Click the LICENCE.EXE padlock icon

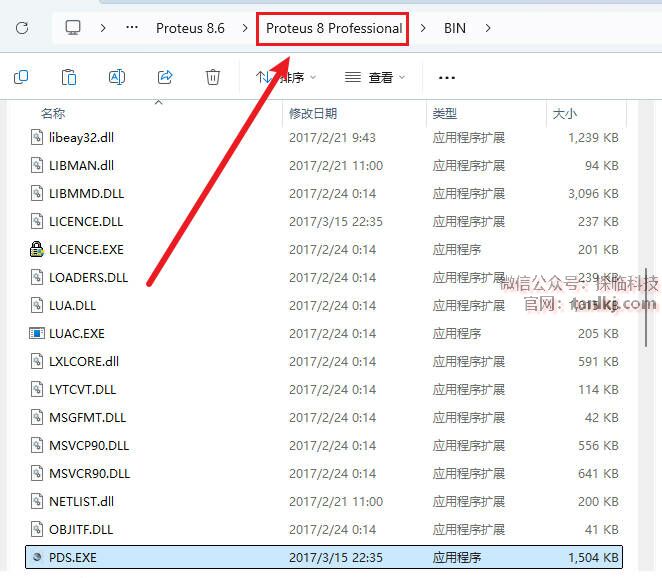click(37, 250)
